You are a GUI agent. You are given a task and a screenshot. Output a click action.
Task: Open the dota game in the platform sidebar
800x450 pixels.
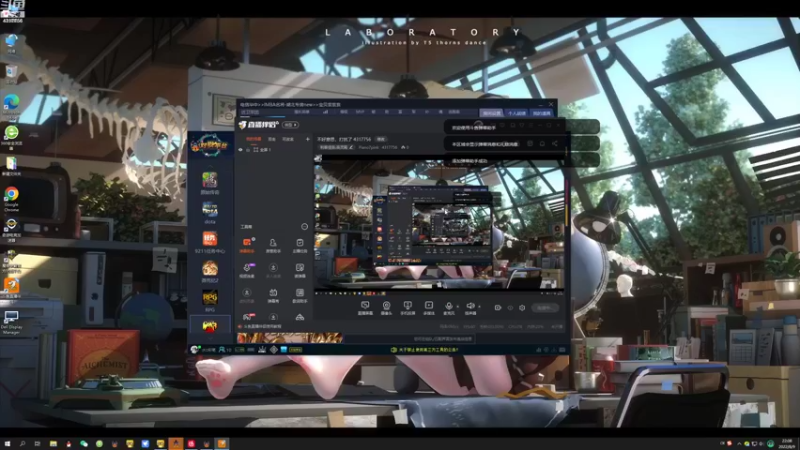point(210,212)
